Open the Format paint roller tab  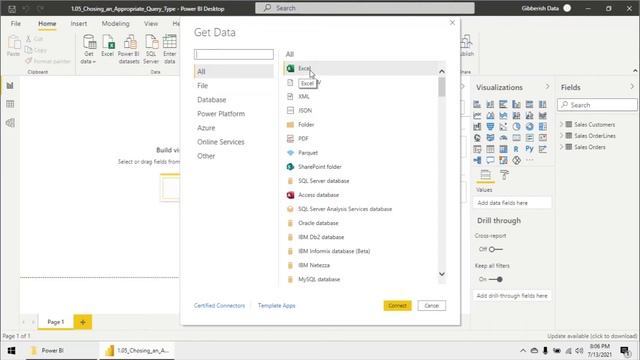[504, 175]
